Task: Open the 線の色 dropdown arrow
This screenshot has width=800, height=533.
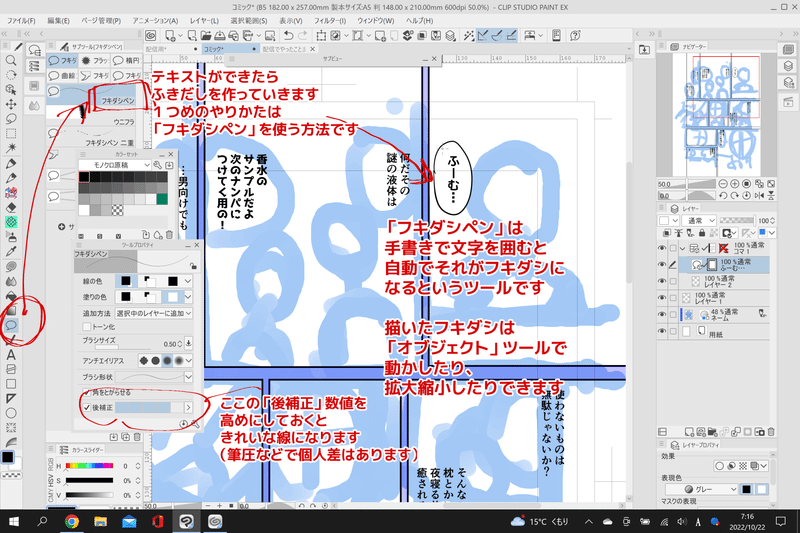Action: point(188,281)
